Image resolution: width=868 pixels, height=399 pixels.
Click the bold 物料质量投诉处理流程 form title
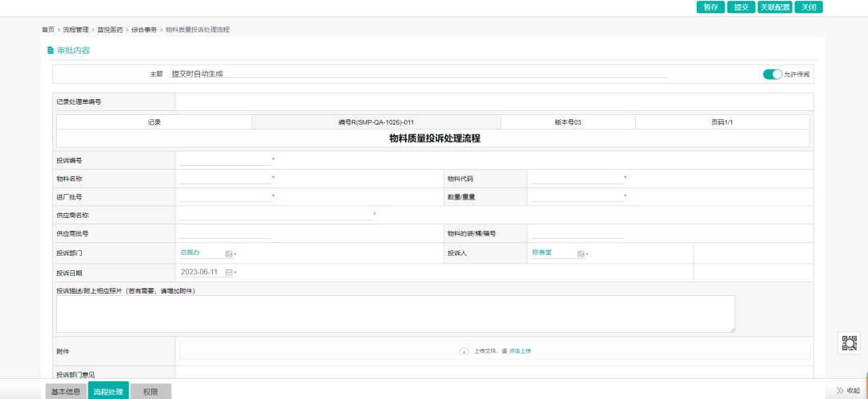point(435,139)
